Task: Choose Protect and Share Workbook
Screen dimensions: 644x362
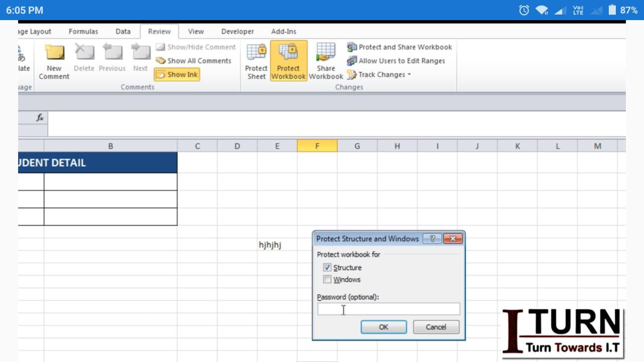Action: (399, 47)
